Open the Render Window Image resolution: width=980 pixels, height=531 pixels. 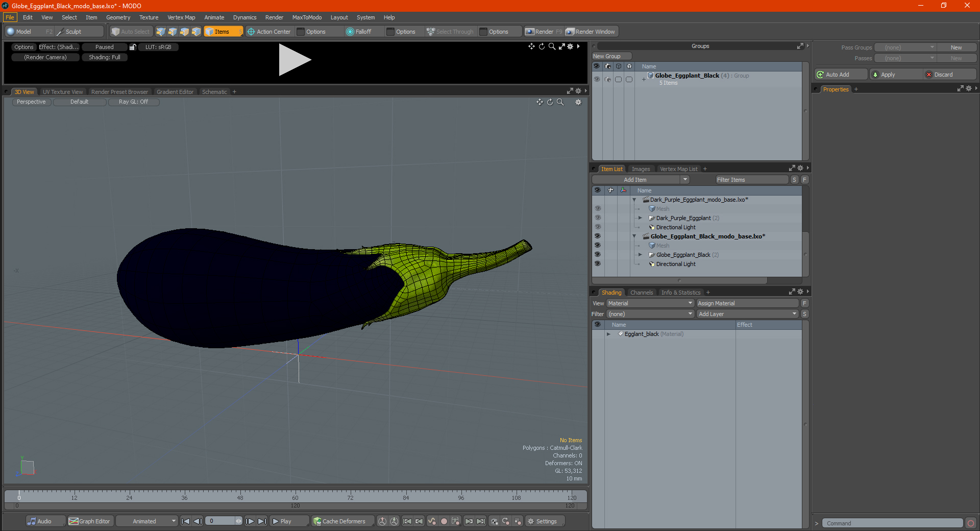591,32
